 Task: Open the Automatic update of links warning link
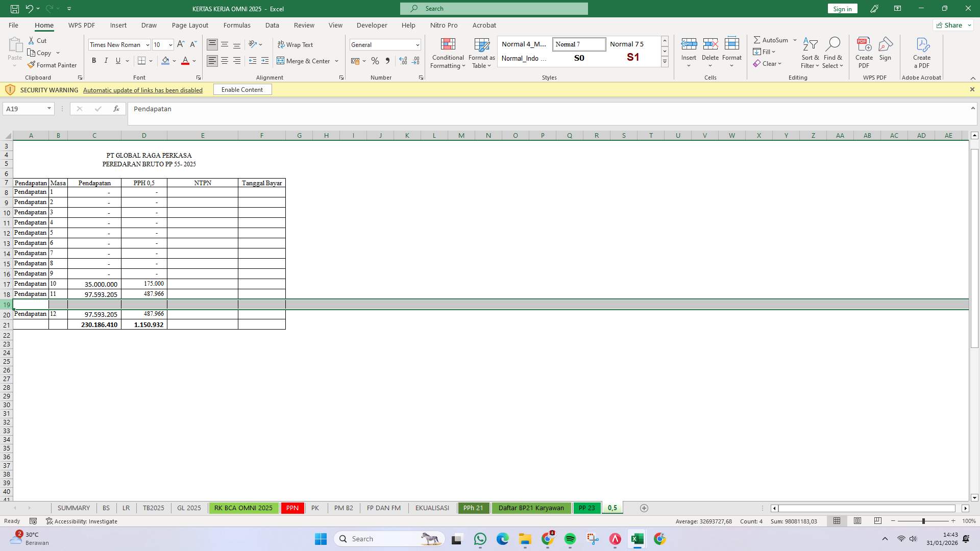coord(142,90)
